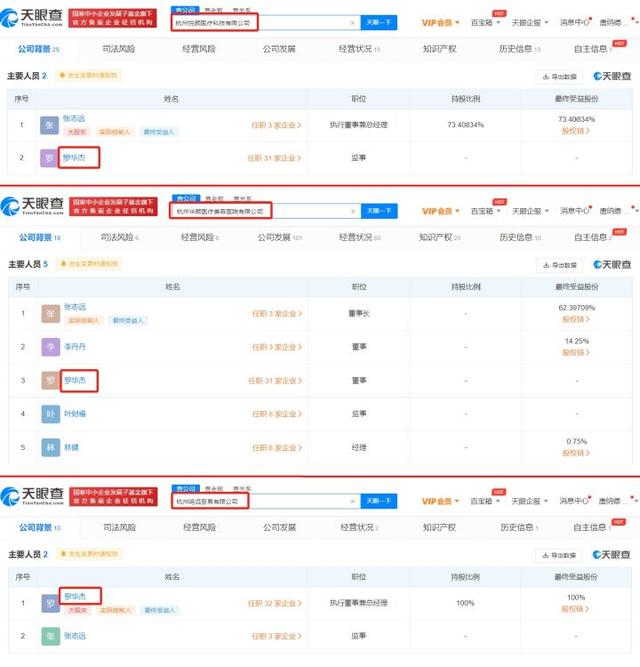Click the 导出数据 export button in the middle screenshot
Viewport: 640px width, 667px height.
(x=560, y=265)
